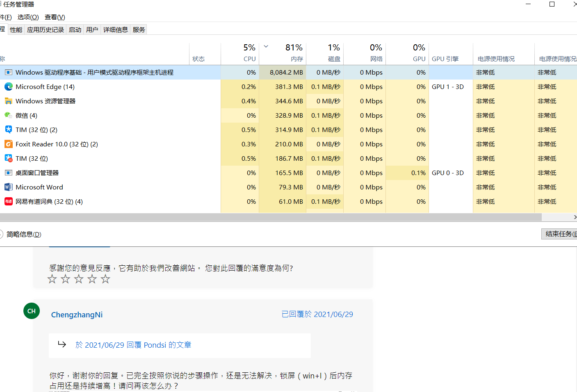Open the 查看(V) menu
The width and height of the screenshot is (577, 392).
coord(55,17)
